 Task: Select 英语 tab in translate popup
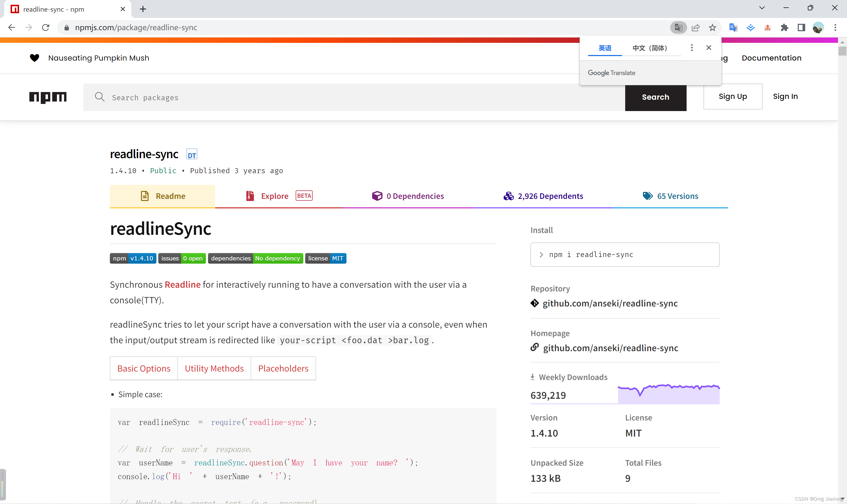pos(605,48)
